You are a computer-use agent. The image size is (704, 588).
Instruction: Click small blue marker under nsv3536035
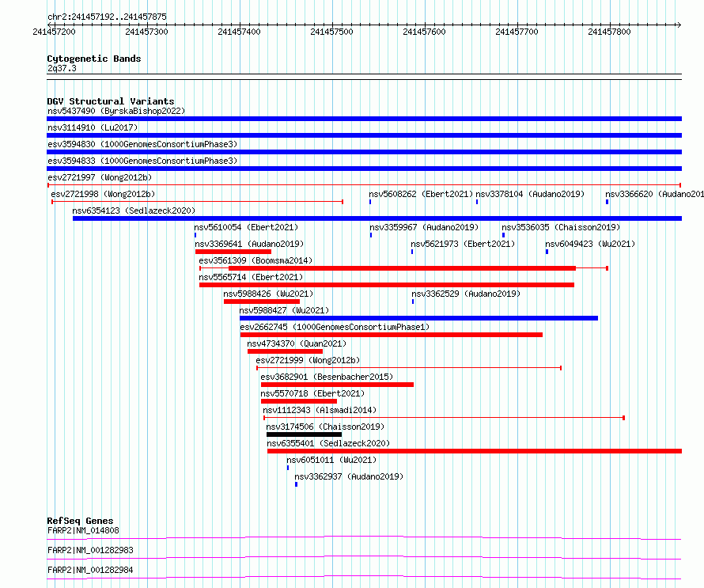point(503,235)
